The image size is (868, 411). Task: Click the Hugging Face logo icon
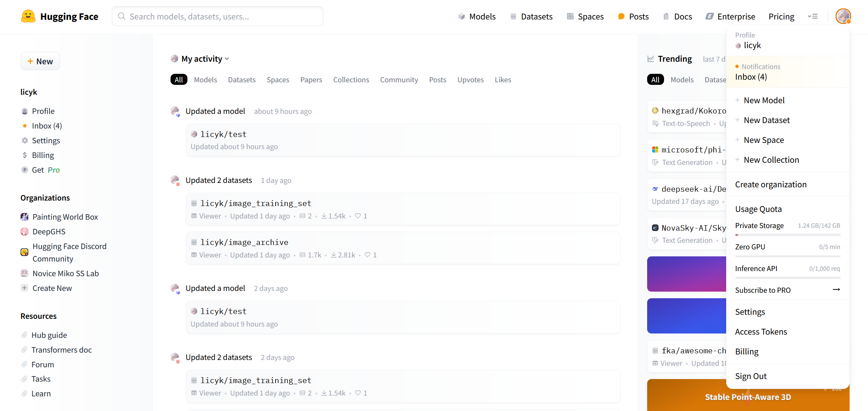pos(28,17)
